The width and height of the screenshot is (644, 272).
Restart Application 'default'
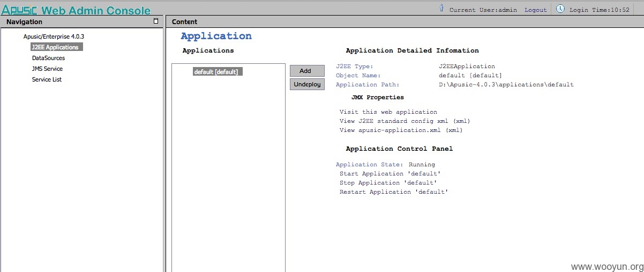[394, 192]
